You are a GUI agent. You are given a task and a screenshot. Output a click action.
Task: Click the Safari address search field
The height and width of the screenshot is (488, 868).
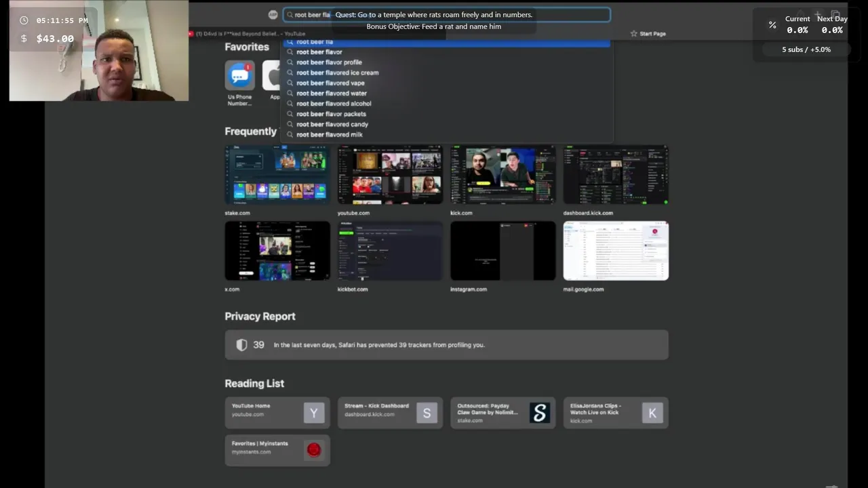tap(446, 14)
